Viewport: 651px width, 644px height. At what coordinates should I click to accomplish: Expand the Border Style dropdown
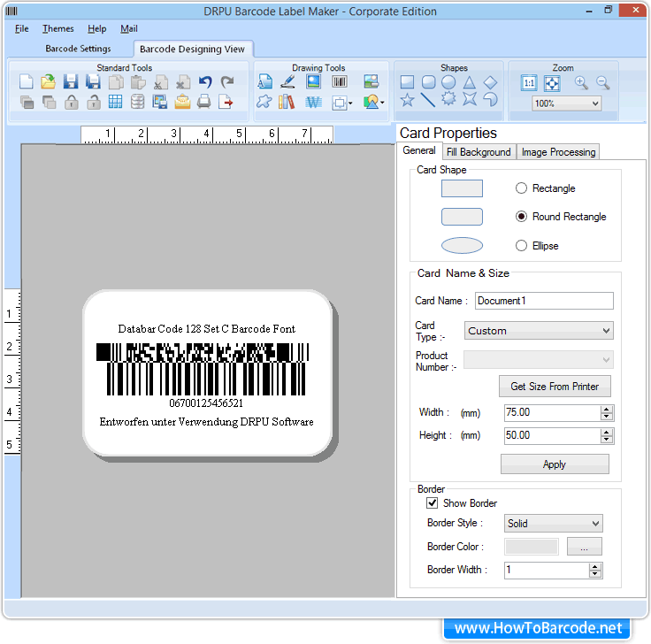[553, 524]
